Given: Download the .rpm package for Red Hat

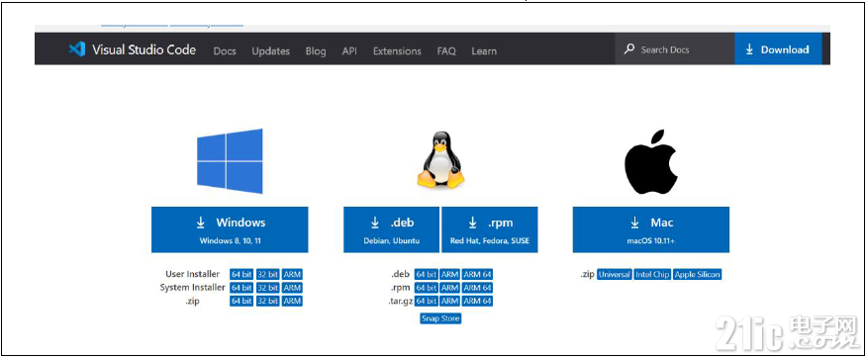Looking at the screenshot, I should [x=490, y=229].
